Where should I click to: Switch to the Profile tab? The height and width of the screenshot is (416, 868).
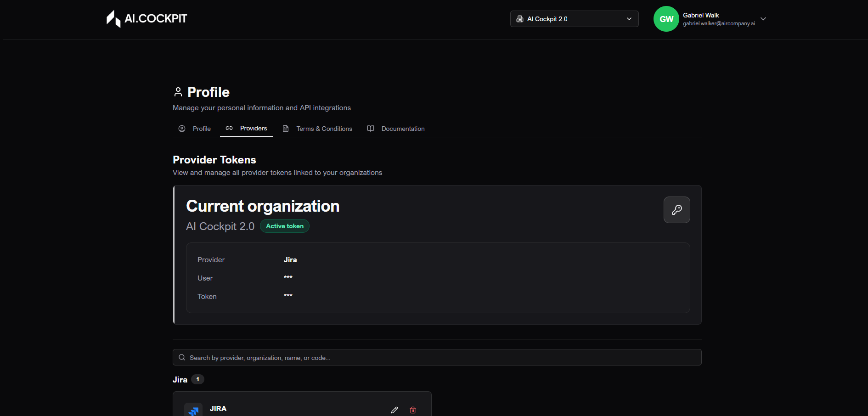(x=195, y=129)
